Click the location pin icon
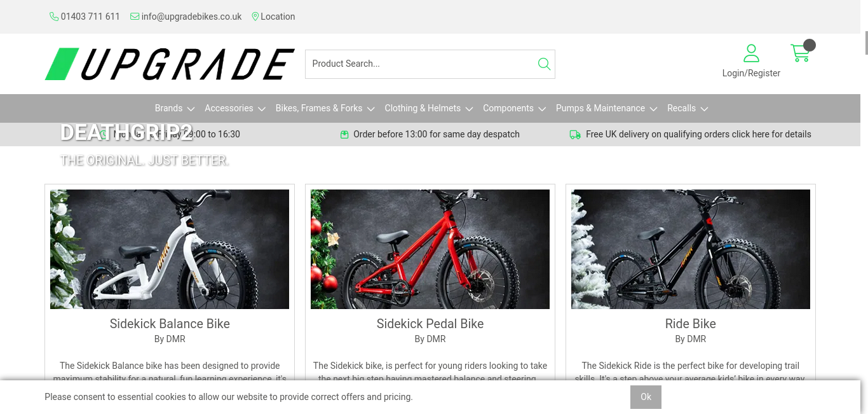 coord(255,17)
